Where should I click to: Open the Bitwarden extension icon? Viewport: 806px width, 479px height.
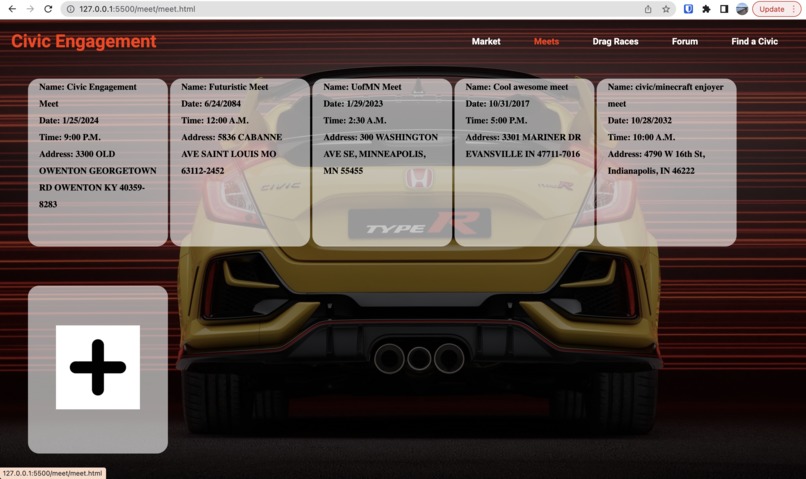tap(688, 9)
